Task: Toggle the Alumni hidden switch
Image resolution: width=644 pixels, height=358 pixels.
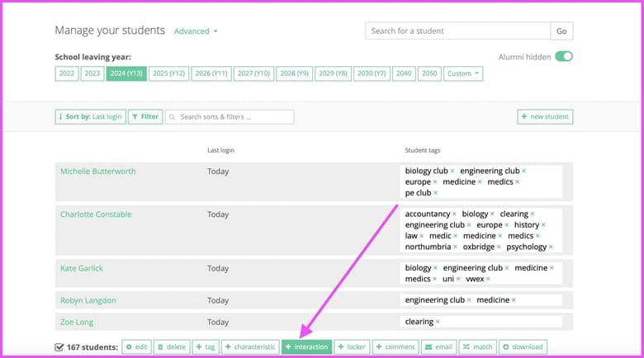Action: tap(564, 56)
